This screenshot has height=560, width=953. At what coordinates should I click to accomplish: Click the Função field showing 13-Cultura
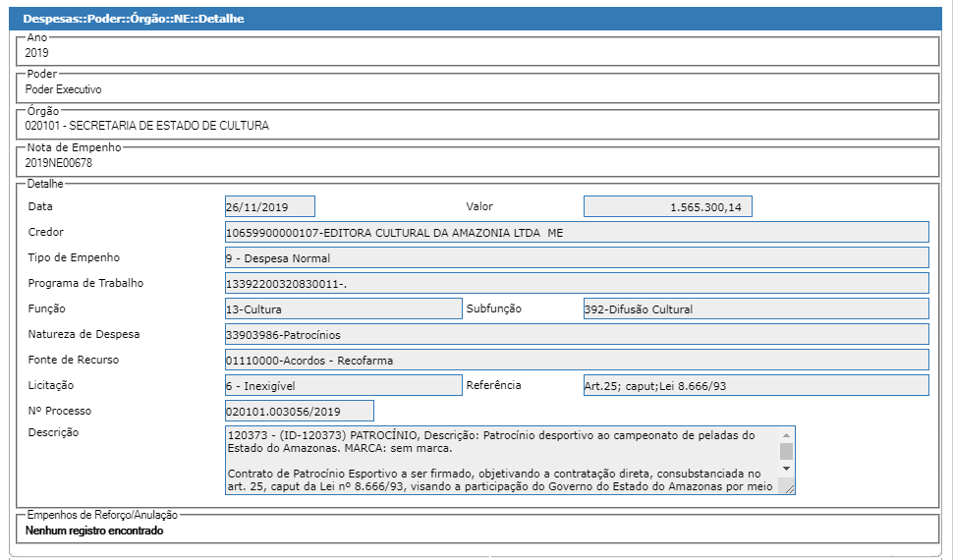point(344,308)
